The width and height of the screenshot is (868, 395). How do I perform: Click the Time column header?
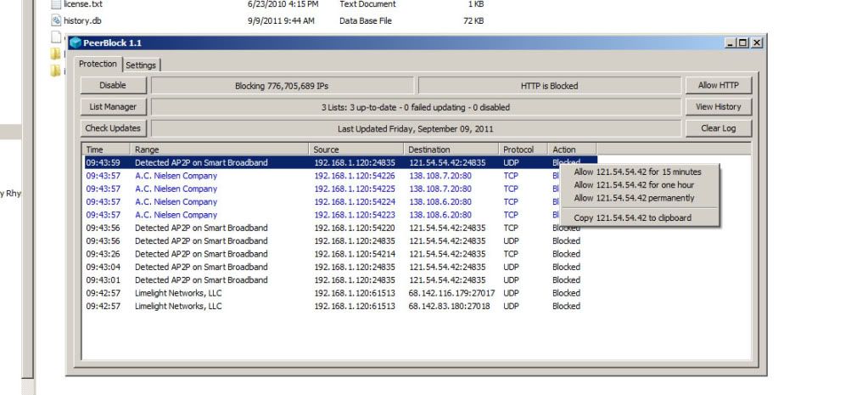tap(107, 150)
